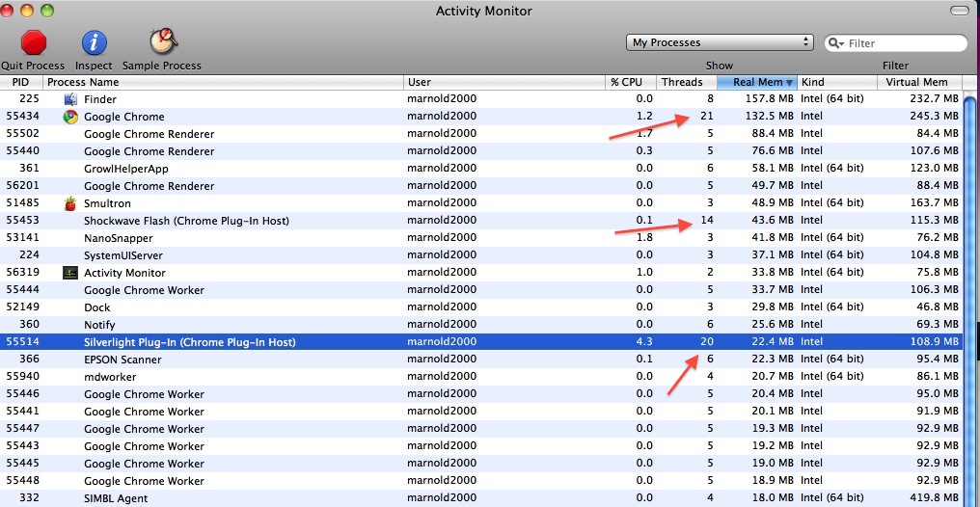Select the GrowlHelperApp process
The height and width of the screenshot is (507, 980).
tap(481, 169)
